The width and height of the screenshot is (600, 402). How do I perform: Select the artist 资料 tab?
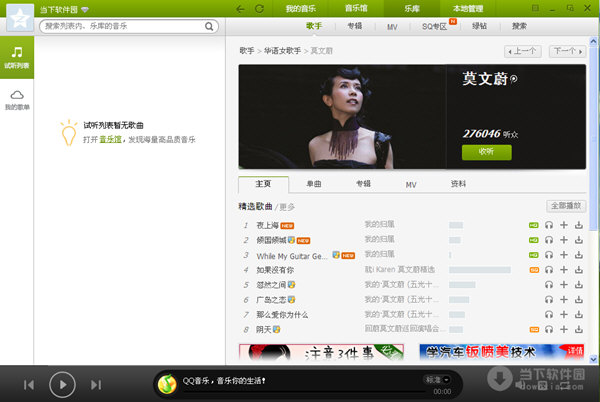[458, 184]
